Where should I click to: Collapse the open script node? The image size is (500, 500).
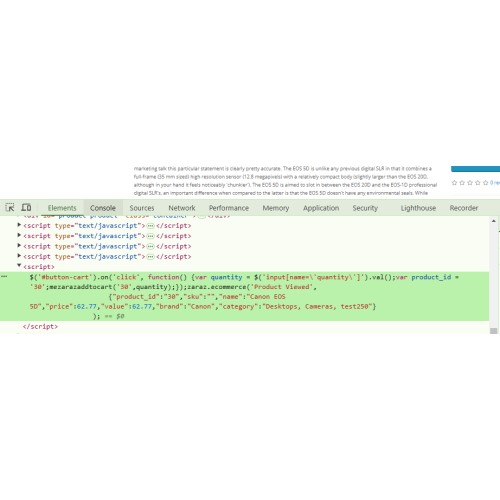[x=19, y=266]
